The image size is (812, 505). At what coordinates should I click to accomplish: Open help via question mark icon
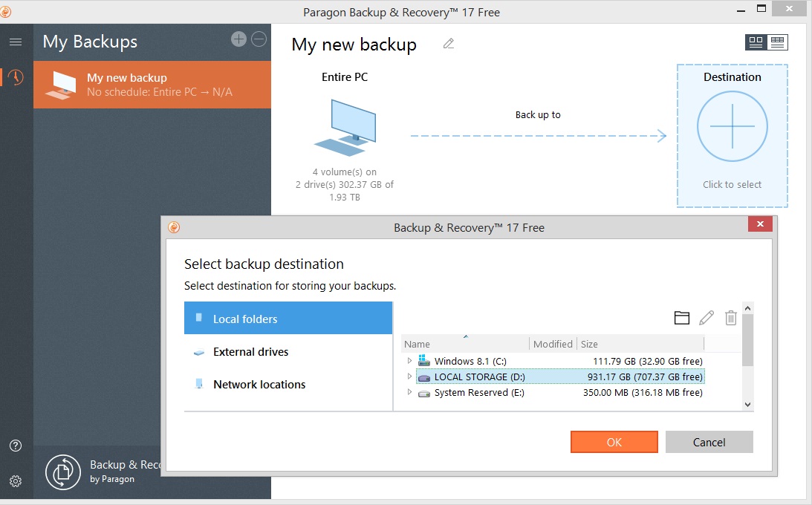[x=16, y=446]
